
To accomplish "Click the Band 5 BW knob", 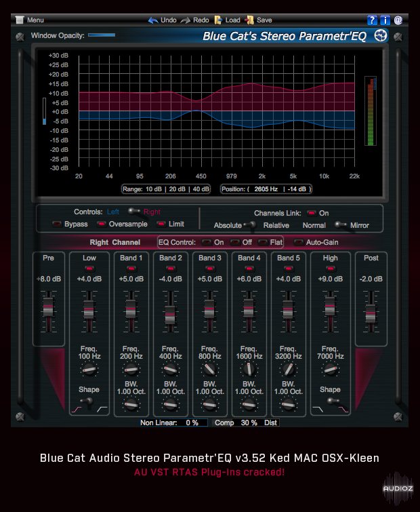I will point(289,405).
